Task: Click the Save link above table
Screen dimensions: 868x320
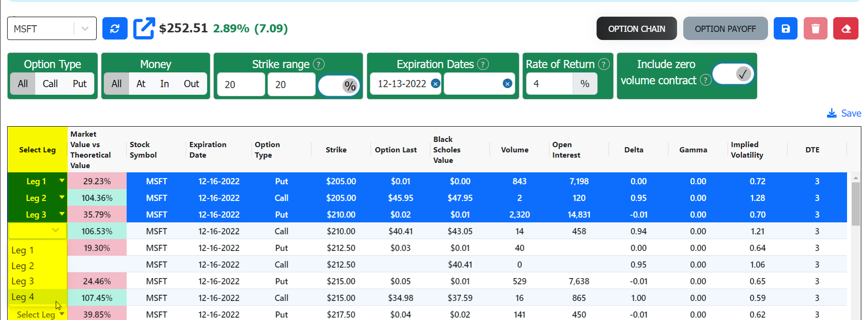Action: coord(851,113)
